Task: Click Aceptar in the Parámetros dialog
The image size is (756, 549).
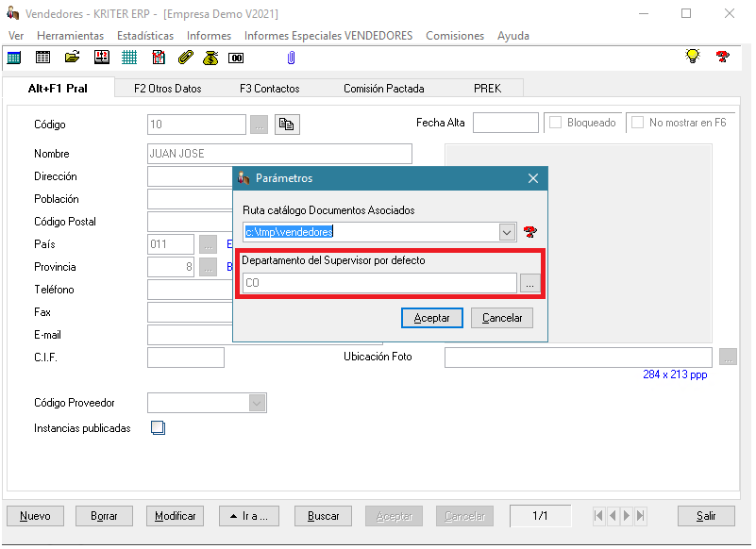Action: 432,318
